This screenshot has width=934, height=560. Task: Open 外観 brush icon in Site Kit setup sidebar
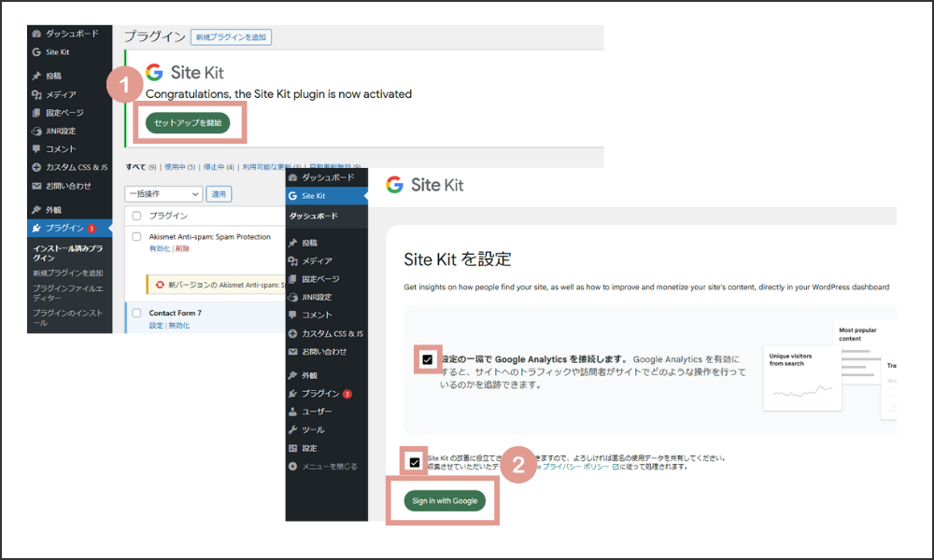coord(292,375)
